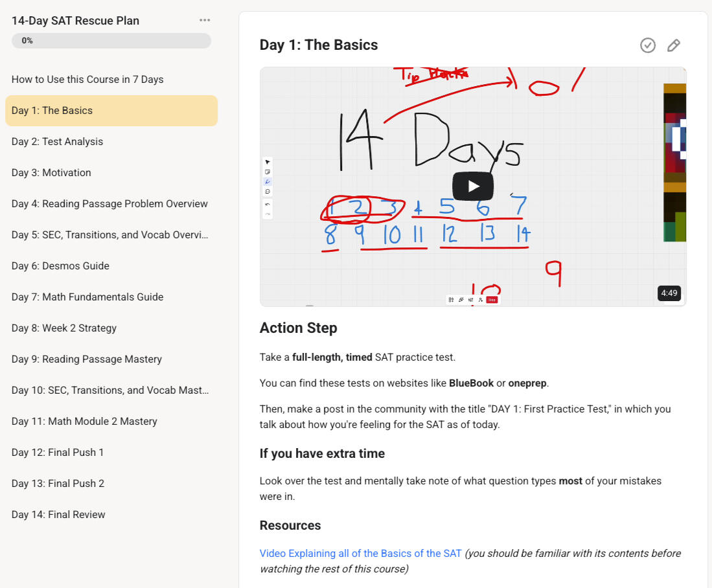Open Day 7: Math Fundamentals Guide
Image resolution: width=712 pixels, height=588 pixels.
click(x=87, y=297)
